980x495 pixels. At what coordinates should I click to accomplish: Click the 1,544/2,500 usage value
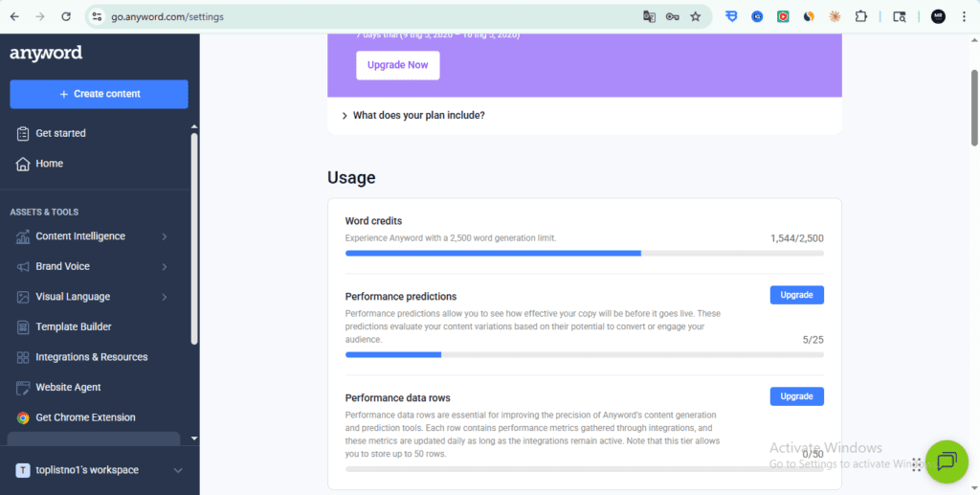point(797,238)
